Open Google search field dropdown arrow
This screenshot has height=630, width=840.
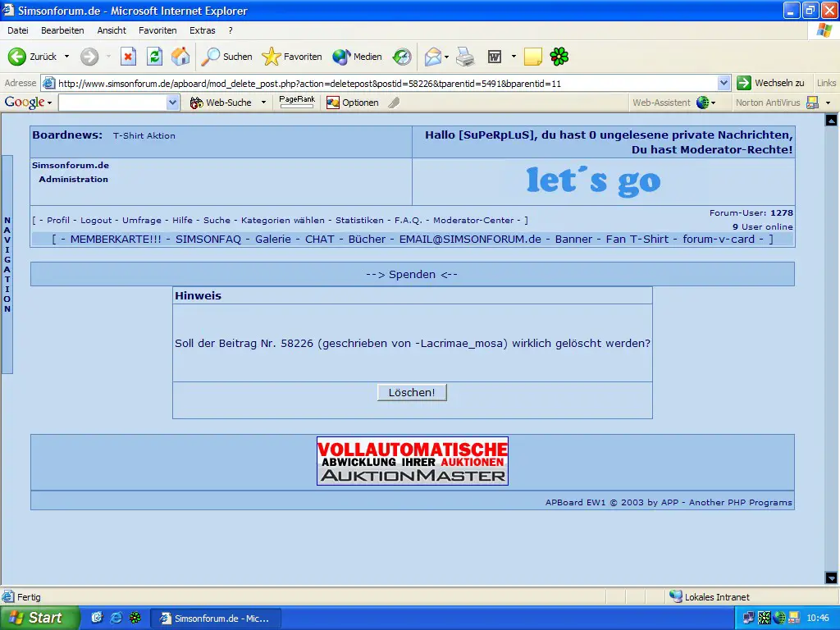click(172, 103)
